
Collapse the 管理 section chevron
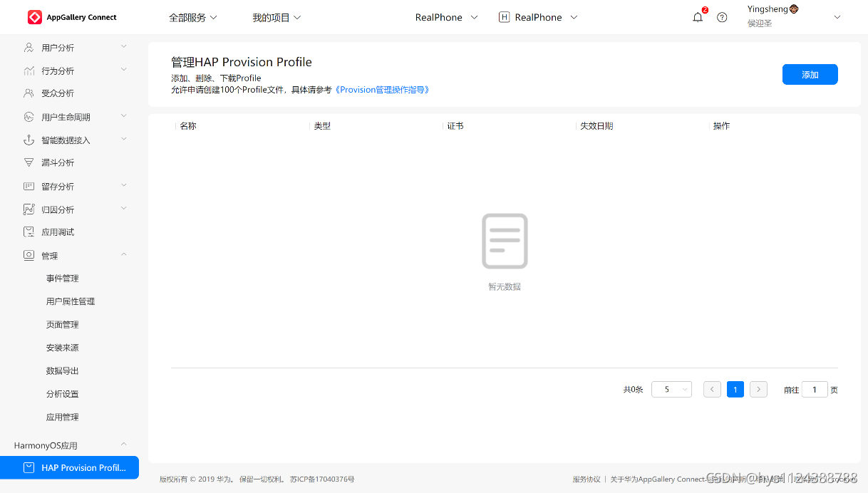[124, 254]
